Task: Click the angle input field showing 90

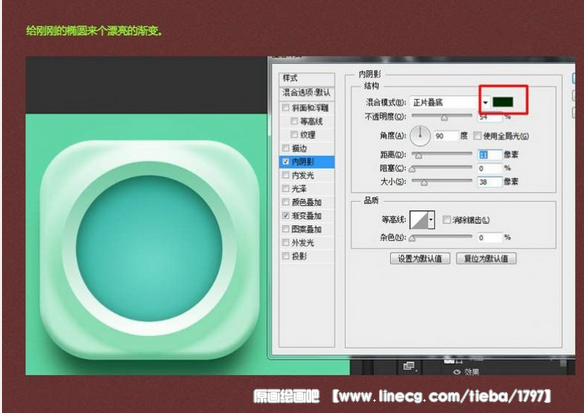Action: [x=446, y=136]
